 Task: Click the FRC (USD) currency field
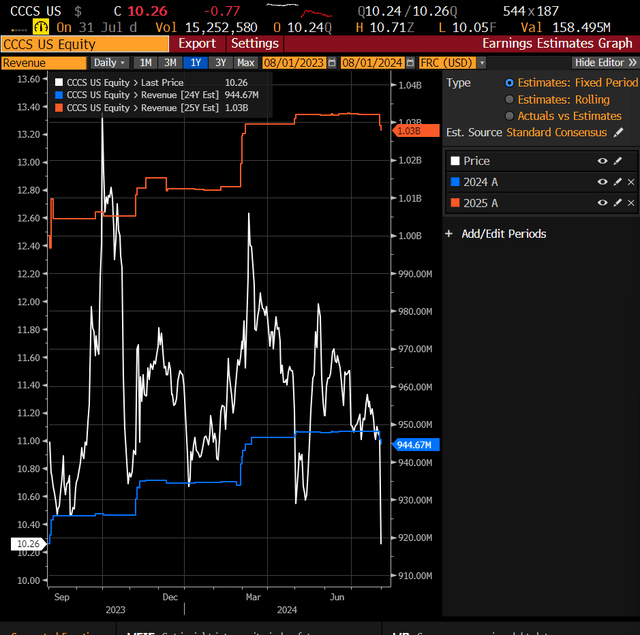tap(448, 63)
